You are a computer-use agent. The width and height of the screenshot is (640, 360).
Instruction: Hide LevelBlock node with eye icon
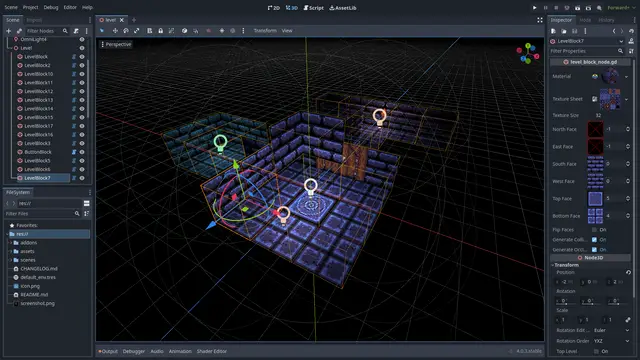82,57
